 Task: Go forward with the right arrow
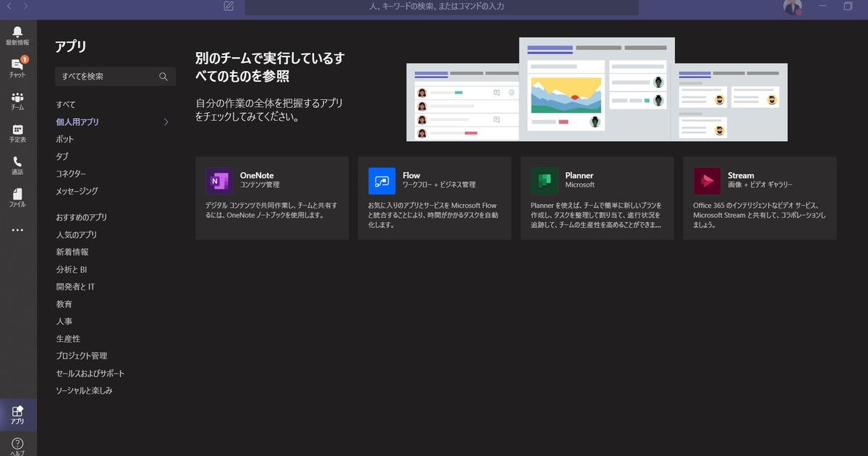[26, 6]
